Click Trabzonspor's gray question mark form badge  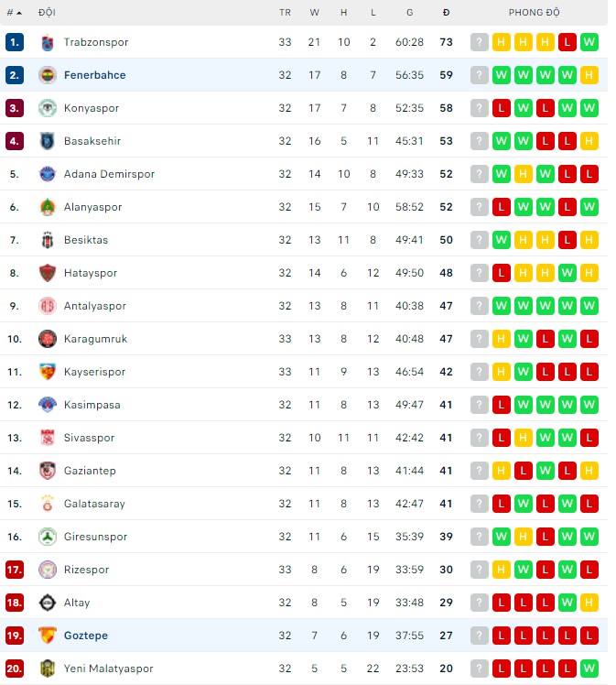[480, 42]
